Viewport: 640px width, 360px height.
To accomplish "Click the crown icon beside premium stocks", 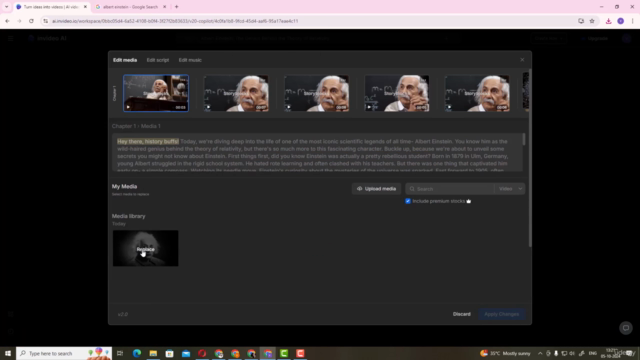I will click(469, 201).
